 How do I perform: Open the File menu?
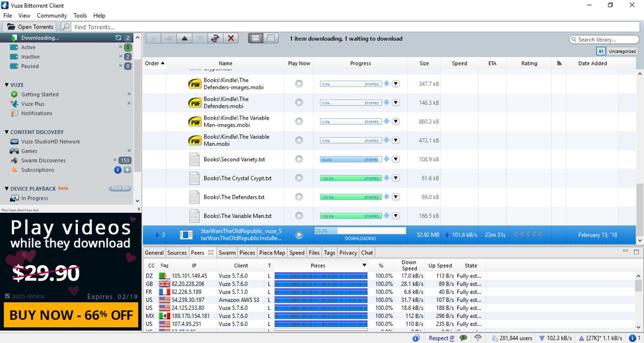point(7,16)
